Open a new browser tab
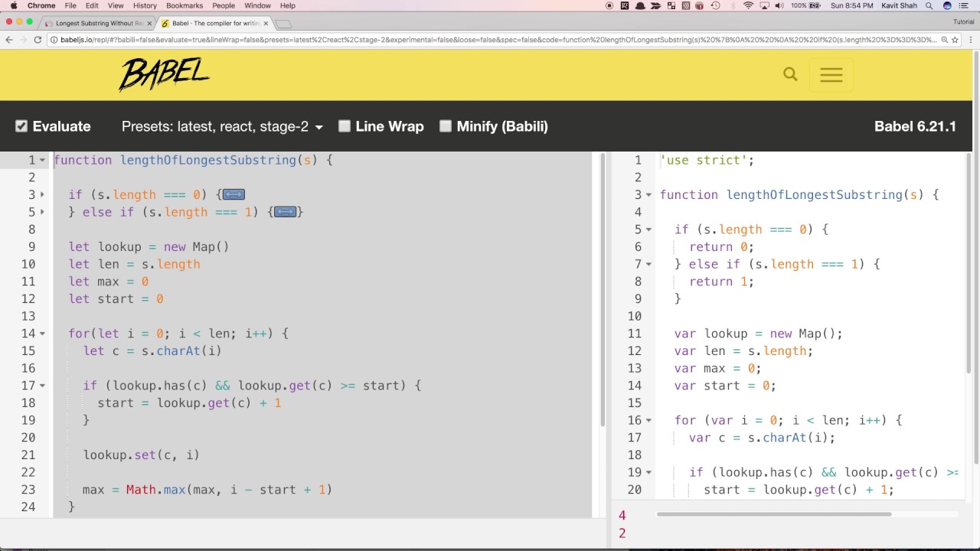This screenshot has width=980, height=551. 284,24
